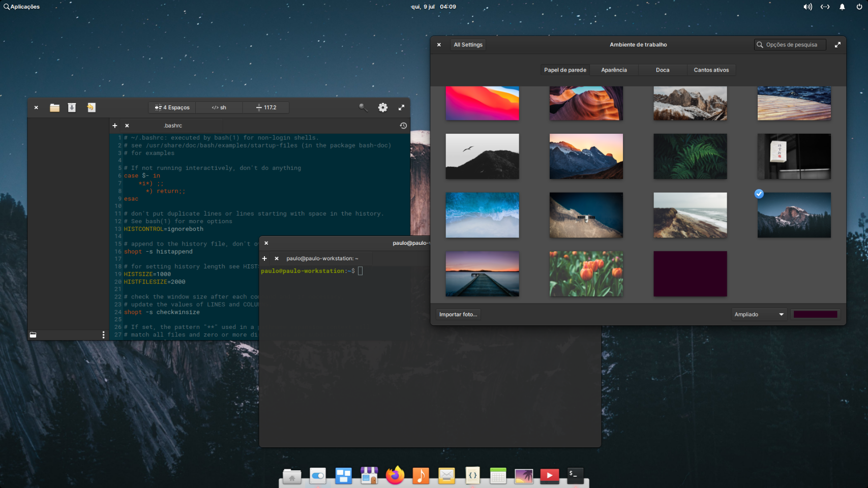This screenshot has width=868, height=488.
Task: Select the orange tulips wallpaper thumbnail
Action: [x=586, y=273]
